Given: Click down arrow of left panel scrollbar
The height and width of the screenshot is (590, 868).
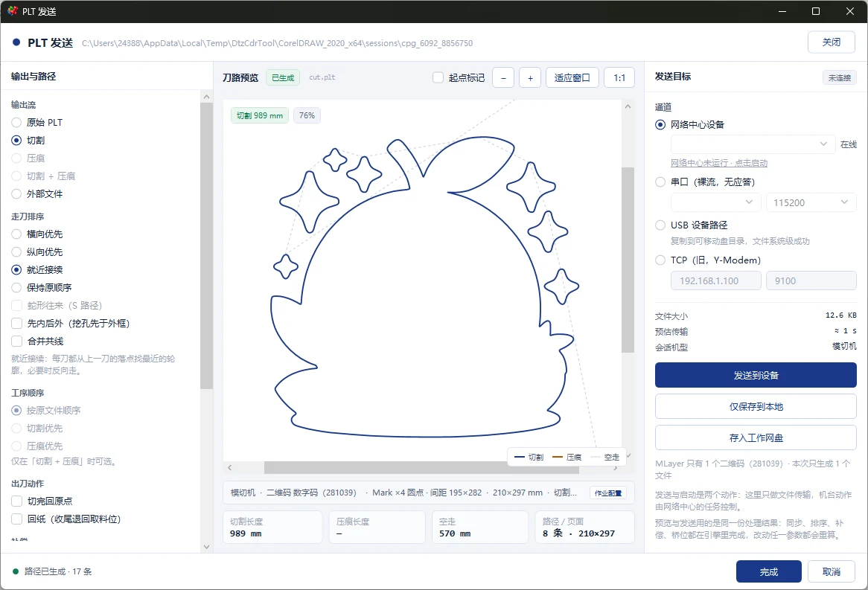Looking at the screenshot, I should pyautogui.click(x=206, y=547).
